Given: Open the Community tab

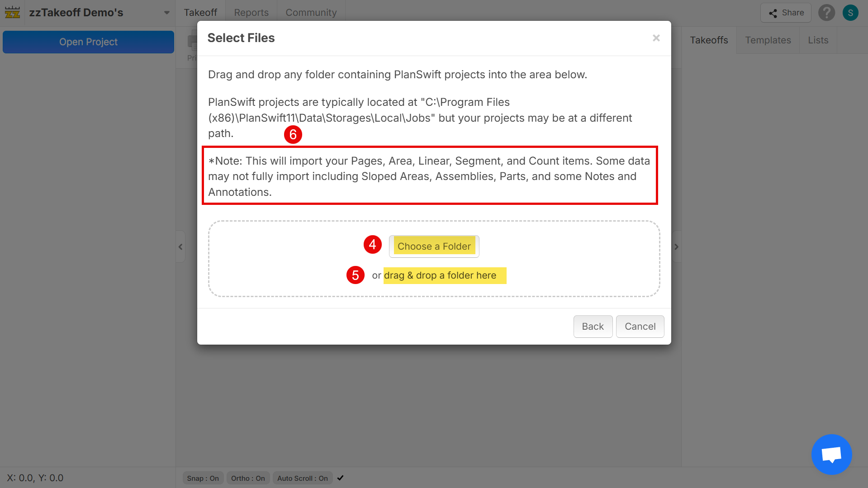Looking at the screenshot, I should pos(311,13).
